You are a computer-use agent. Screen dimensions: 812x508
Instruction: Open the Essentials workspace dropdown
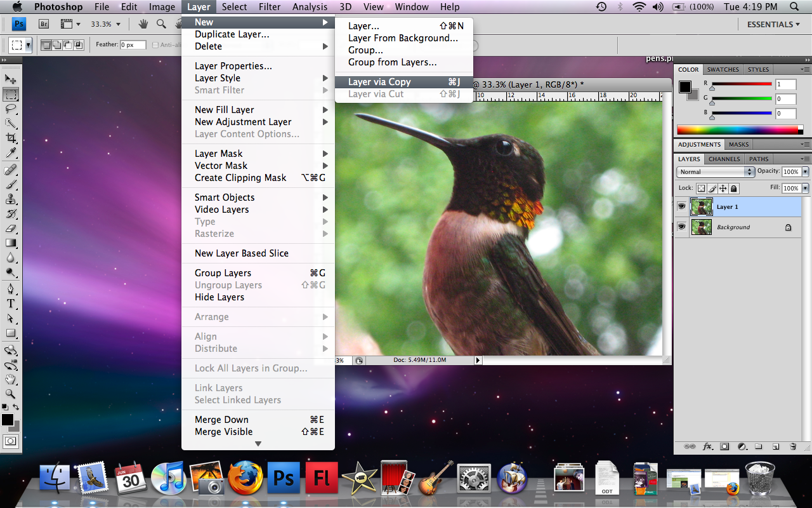[x=775, y=24]
